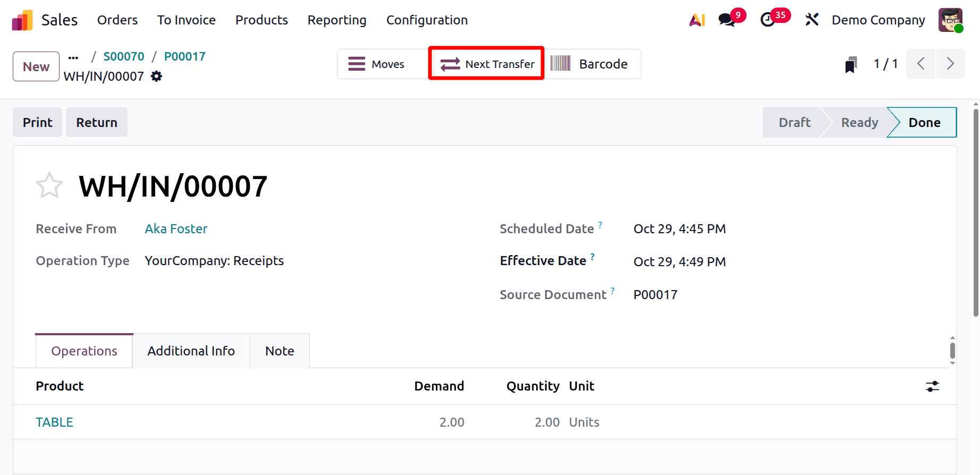Click the Demand value 2.00
Viewport: 980px width, 475px height.
click(452, 422)
